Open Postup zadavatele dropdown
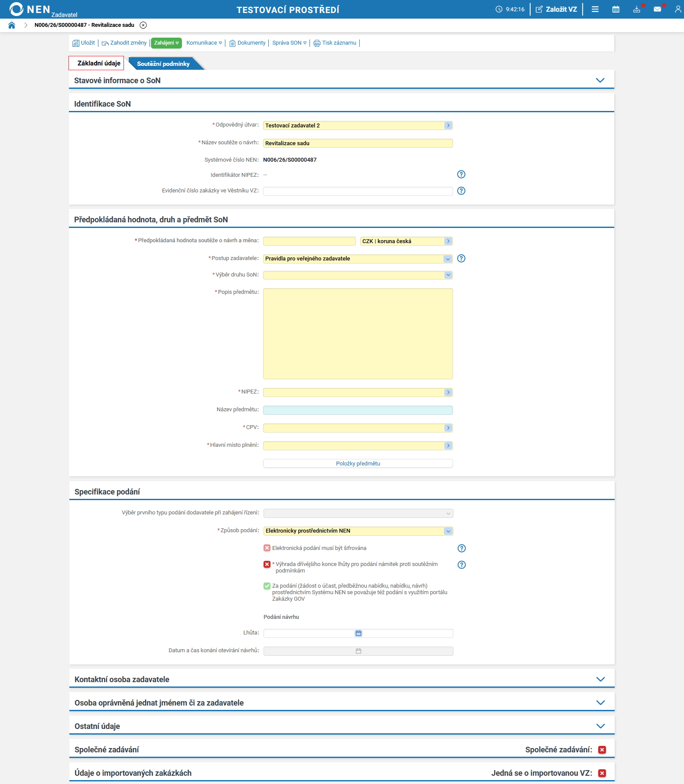 click(448, 259)
